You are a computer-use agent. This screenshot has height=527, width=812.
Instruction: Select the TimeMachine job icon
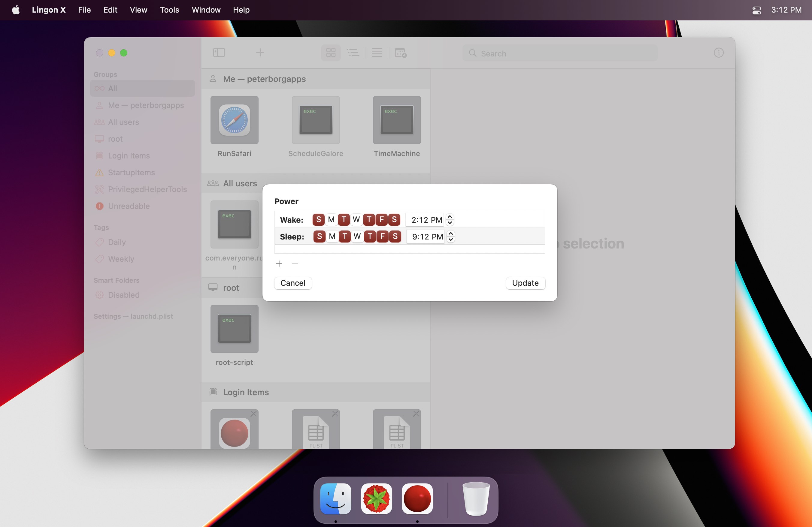397,120
